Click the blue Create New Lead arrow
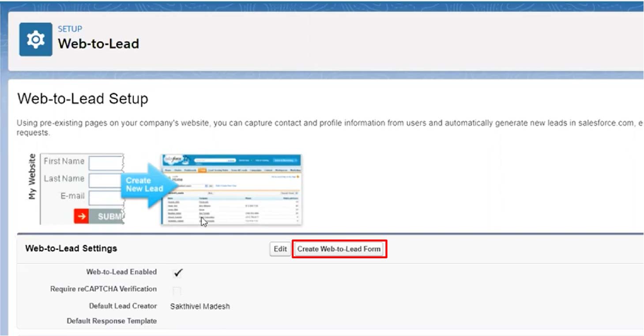Viewport: 644px width, 336px height. coord(143,185)
